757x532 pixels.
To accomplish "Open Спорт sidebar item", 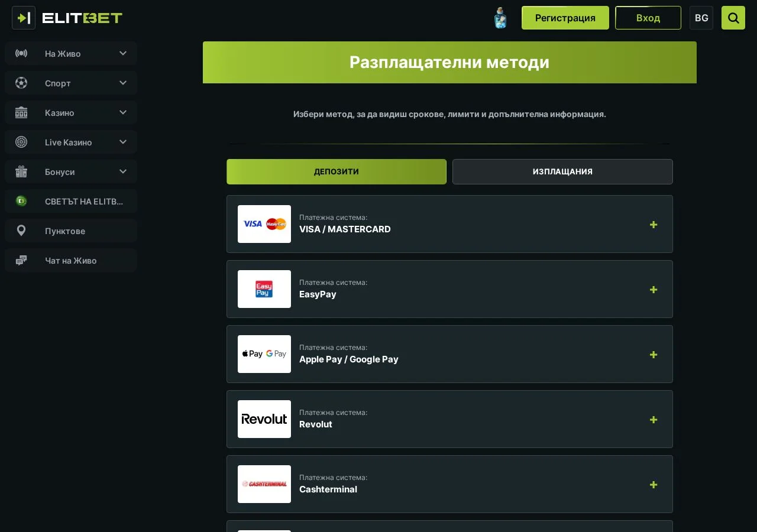I will coord(71,83).
